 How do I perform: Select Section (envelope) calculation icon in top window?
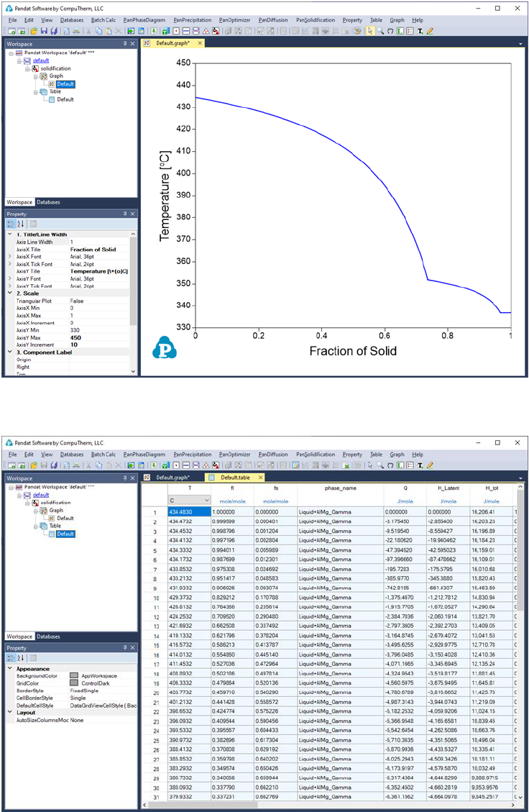tap(195, 31)
